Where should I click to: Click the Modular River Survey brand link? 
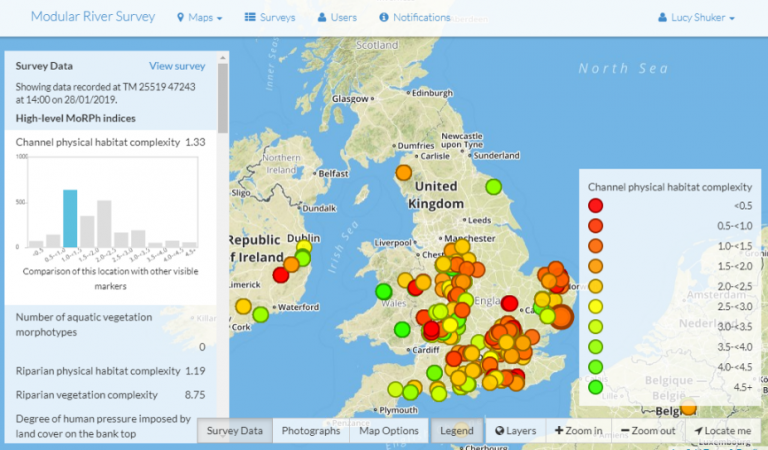pyautogui.click(x=92, y=18)
